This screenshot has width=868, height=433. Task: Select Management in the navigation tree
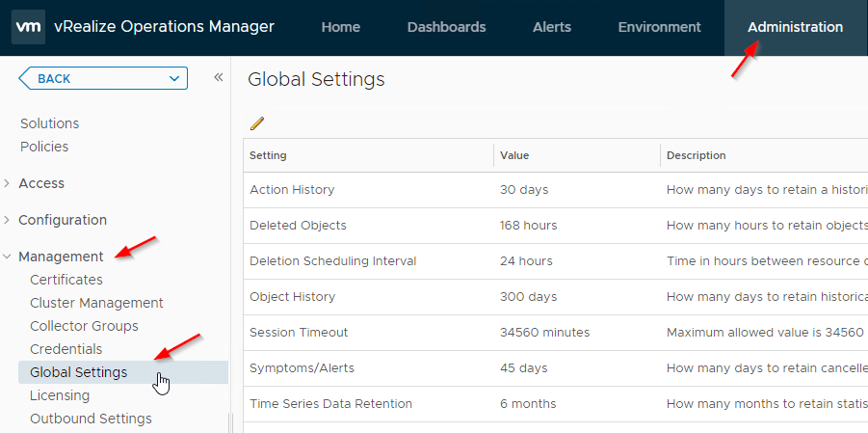[x=61, y=257]
